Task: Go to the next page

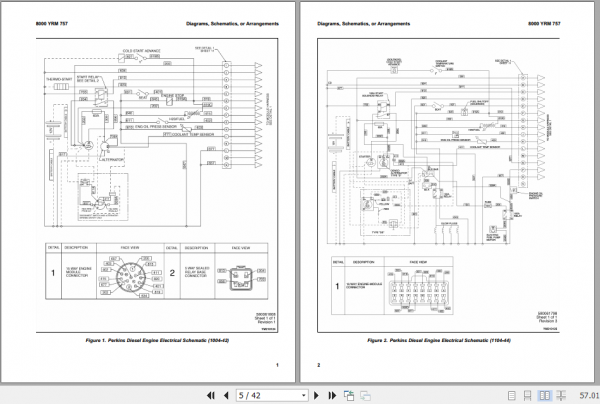Action: click(x=316, y=395)
